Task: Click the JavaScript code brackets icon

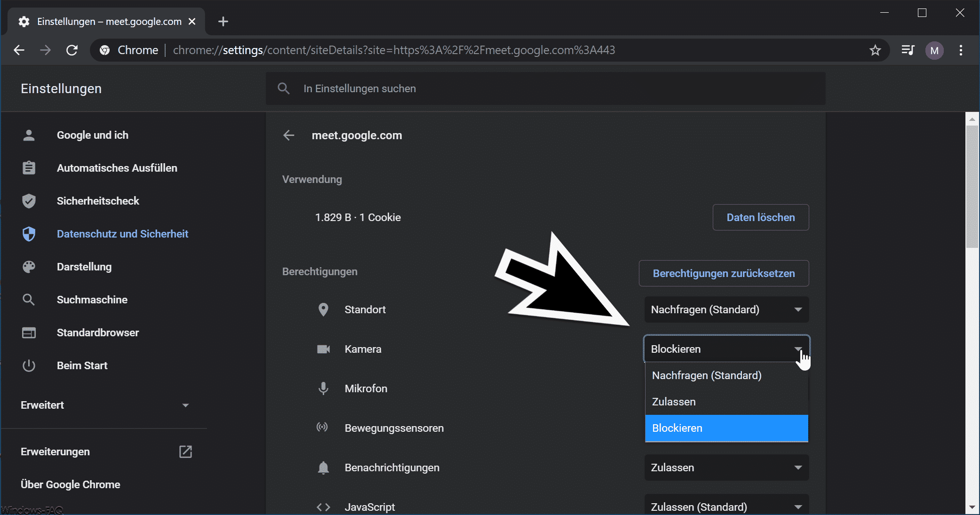Action: click(323, 507)
